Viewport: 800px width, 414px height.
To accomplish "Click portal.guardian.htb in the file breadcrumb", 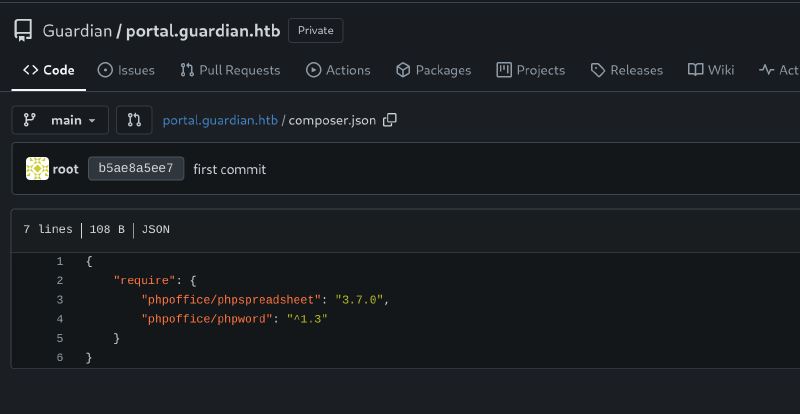I will click(x=220, y=120).
